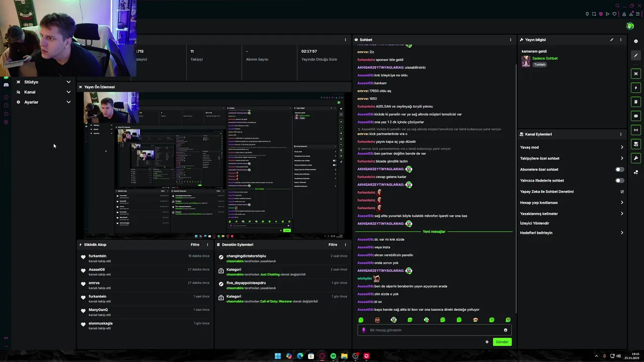The width and height of the screenshot is (644, 362).
Task: Open Yavaş mod options
Action: click(572, 147)
